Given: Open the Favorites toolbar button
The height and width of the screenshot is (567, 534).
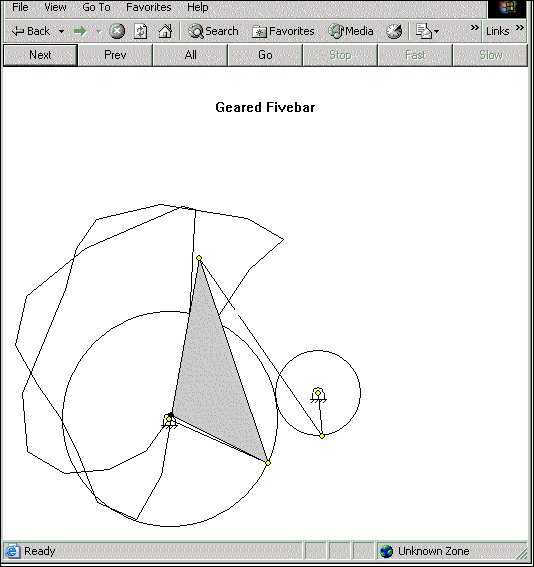Looking at the screenshot, I should tap(283, 31).
